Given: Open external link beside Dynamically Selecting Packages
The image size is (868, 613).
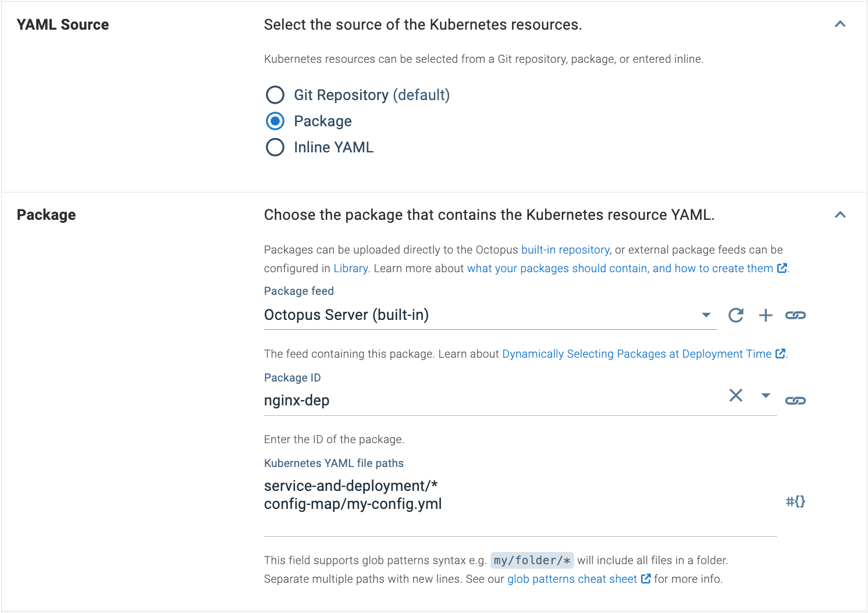Looking at the screenshot, I should (781, 353).
